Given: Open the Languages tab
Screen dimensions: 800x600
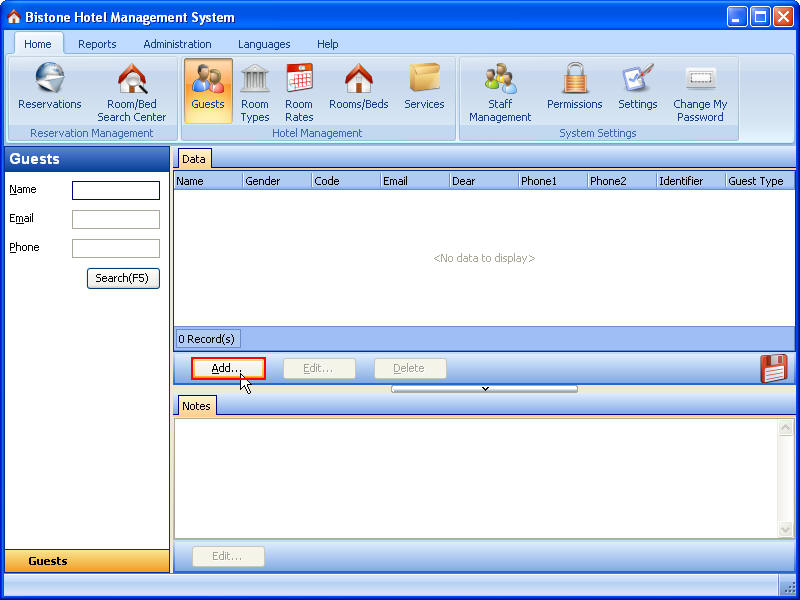Looking at the screenshot, I should (264, 44).
